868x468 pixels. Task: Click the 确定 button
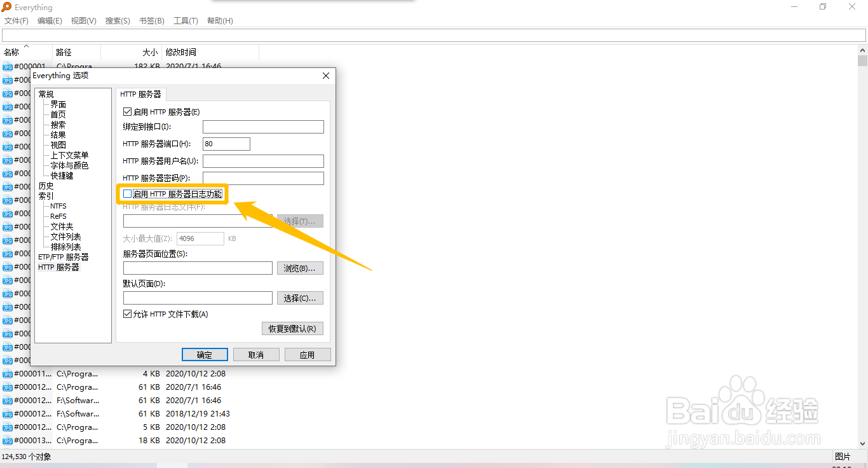[x=205, y=355]
